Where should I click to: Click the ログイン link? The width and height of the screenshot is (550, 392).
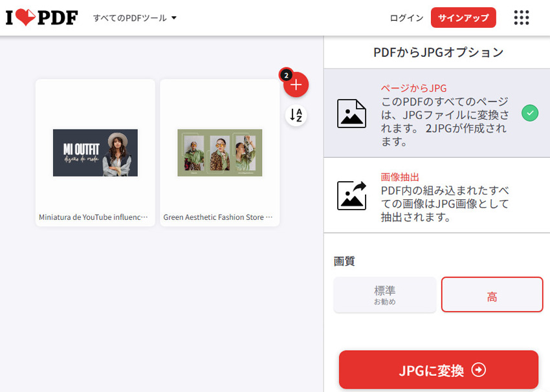(406, 18)
